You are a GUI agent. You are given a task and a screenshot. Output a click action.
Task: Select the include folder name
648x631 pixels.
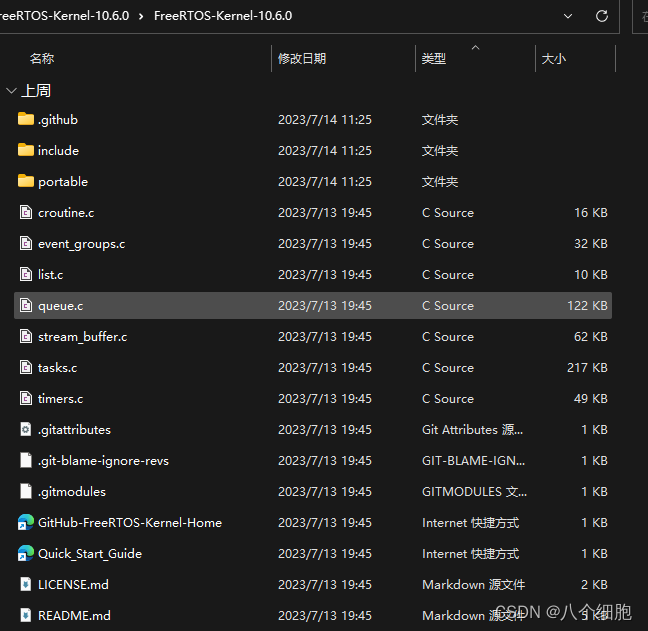(x=58, y=150)
